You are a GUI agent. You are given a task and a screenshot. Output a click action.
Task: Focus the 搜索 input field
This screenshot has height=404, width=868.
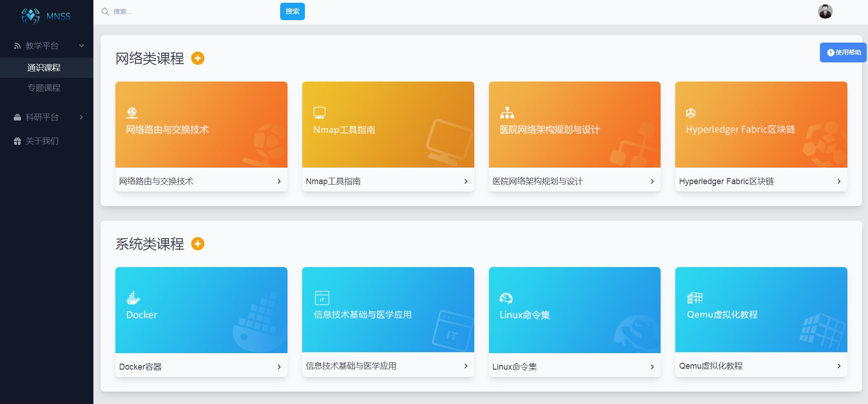[x=192, y=11]
